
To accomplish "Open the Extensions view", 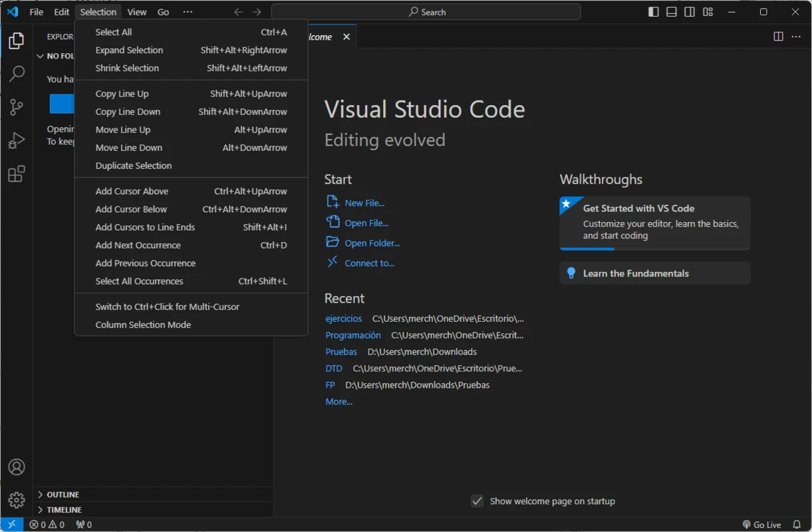I will (x=17, y=174).
